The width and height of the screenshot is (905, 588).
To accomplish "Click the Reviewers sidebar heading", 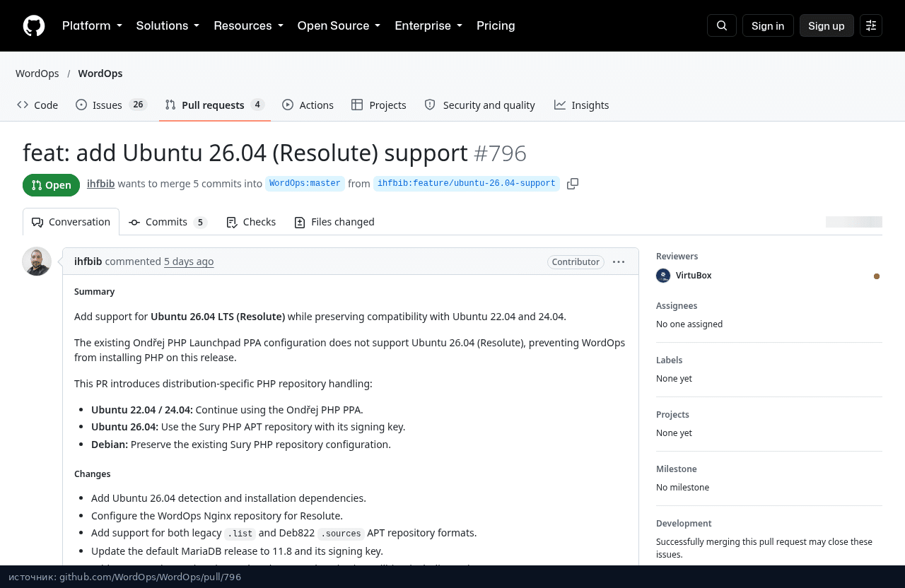I will [677, 257].
